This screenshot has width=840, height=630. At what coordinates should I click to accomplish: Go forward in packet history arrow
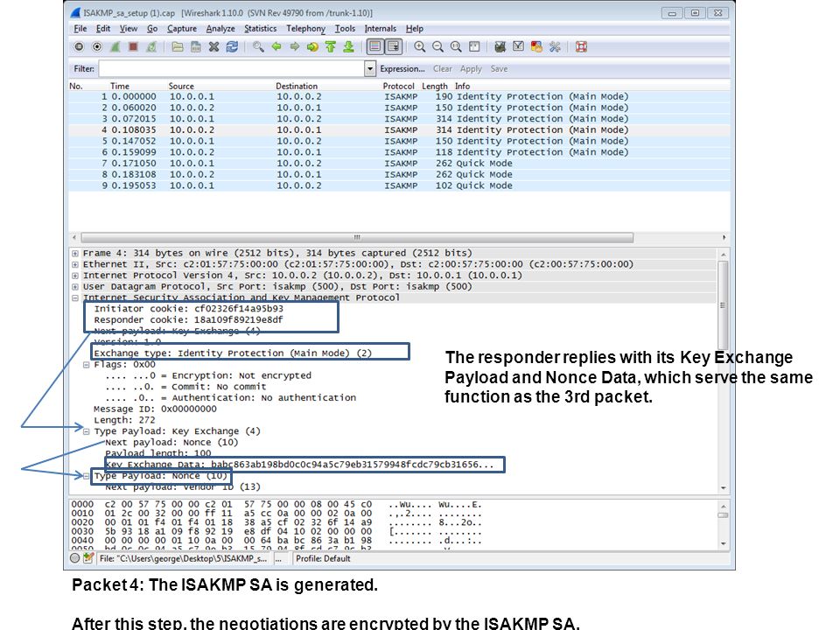295,47
